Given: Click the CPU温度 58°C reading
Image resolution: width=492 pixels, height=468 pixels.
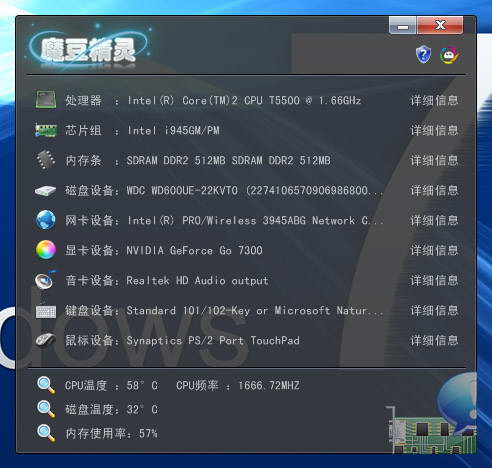Looking at the screenshot, I should [111, 386].
